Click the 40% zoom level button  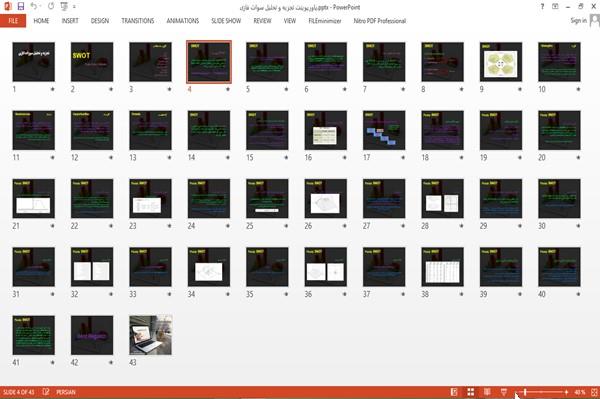[580, 392]
